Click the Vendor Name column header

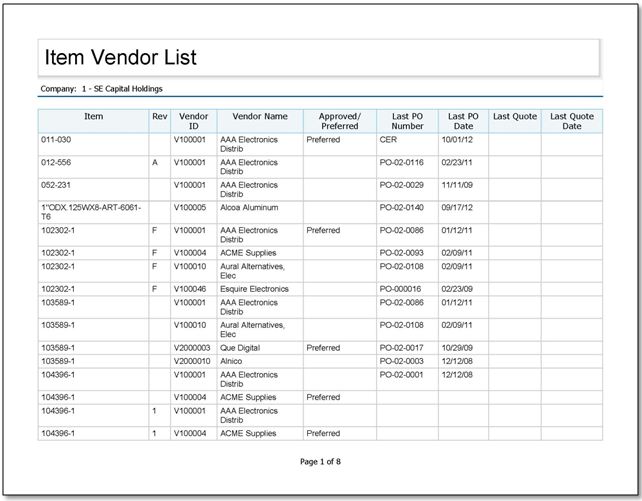pyautogui.click(x=259, y=116)
